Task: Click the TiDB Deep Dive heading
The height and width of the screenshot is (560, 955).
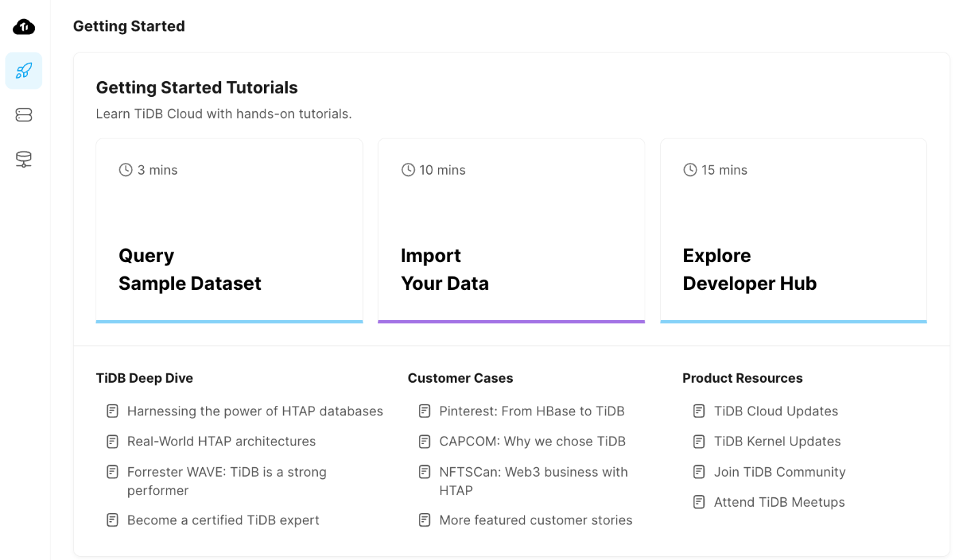Action: point(145,378)
